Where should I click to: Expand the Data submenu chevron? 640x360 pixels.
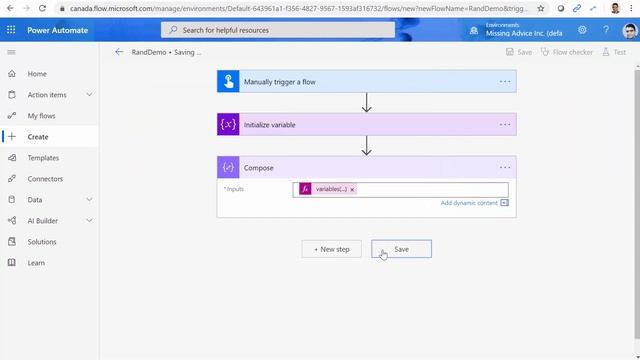(x=89, y=200)
